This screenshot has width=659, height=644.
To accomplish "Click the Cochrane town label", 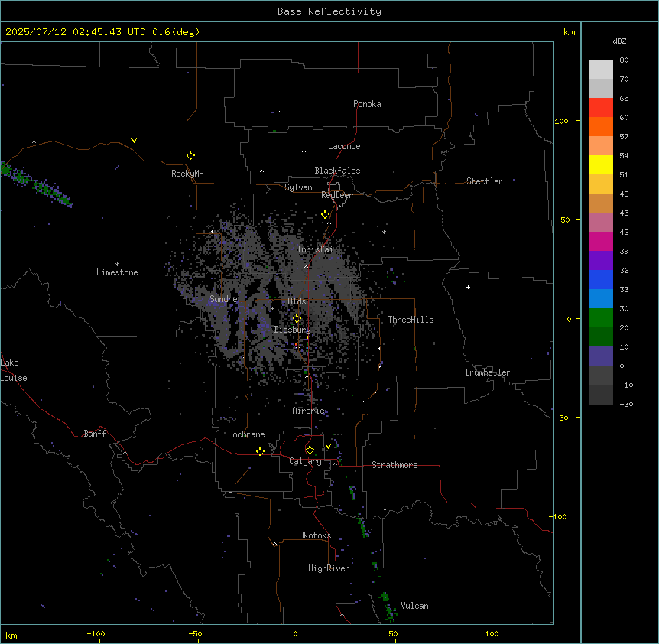I will tap(246, 434).
